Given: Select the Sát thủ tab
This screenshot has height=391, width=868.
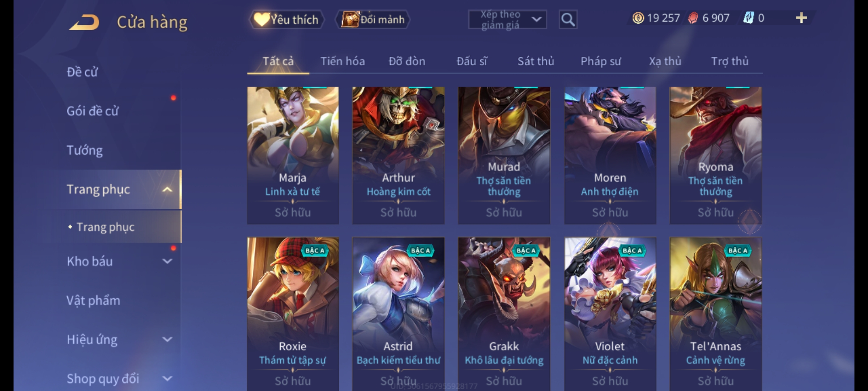Looking at the screenshot, I should (536, 61).
